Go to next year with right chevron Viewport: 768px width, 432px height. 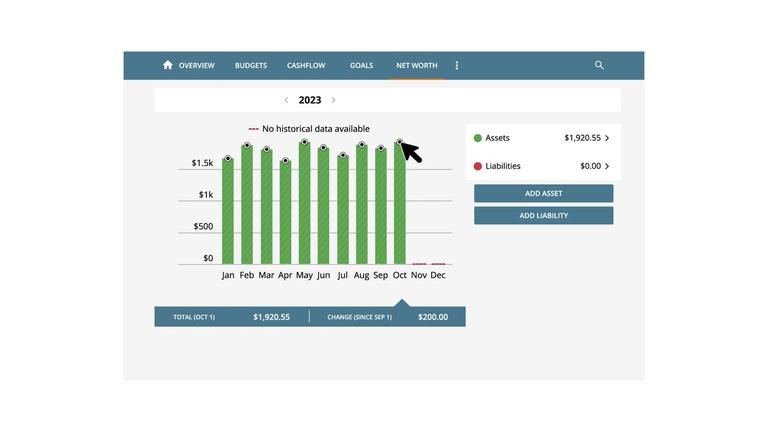coord(334,100)
